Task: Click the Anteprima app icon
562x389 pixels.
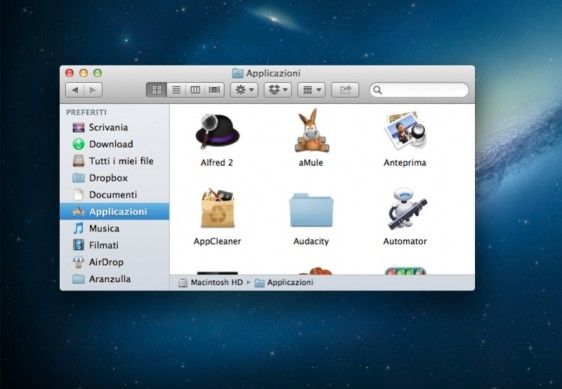Action: pos(405,131)
